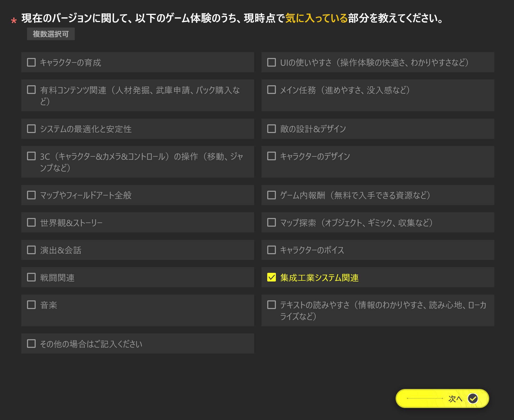
Task: Click the yellow 次へ button
Action: point(442,398)
